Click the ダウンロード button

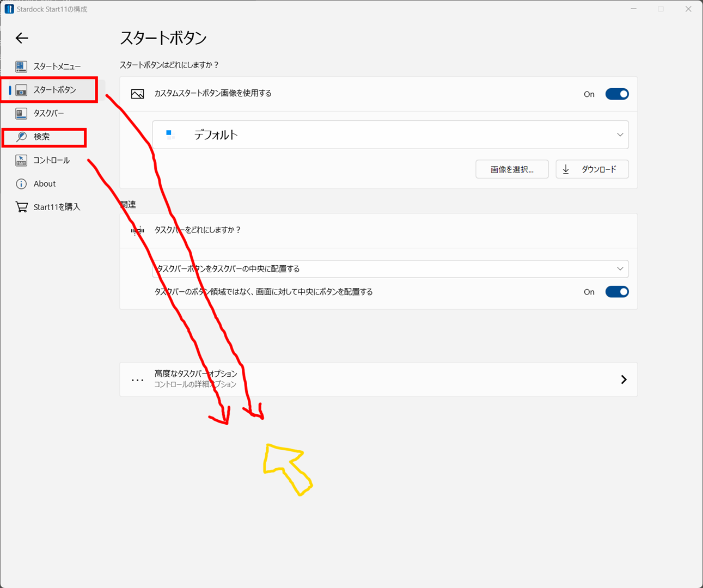click(592, 169)
